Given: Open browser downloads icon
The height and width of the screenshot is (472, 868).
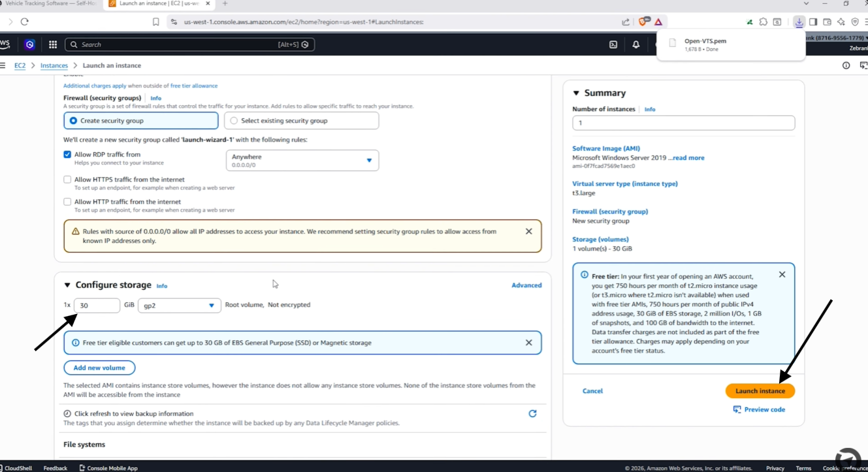Looking at the screenshot, I should 799,22.
